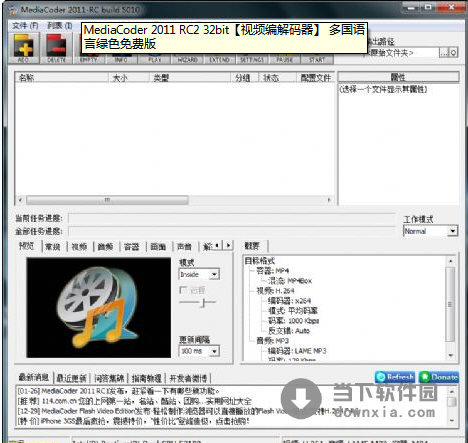Select the 概要 summary tab
Viewport: 468px width, 443px height.
252,246
